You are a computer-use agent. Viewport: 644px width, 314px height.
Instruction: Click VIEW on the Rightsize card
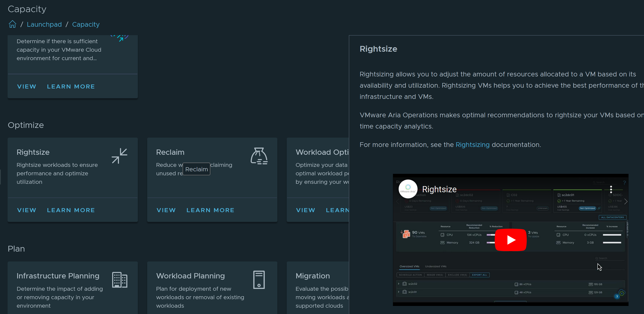click(x=27, y=210)
